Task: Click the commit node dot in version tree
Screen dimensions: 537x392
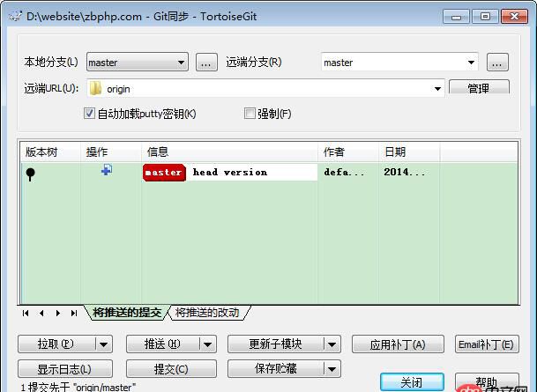Action: [31, 174]
